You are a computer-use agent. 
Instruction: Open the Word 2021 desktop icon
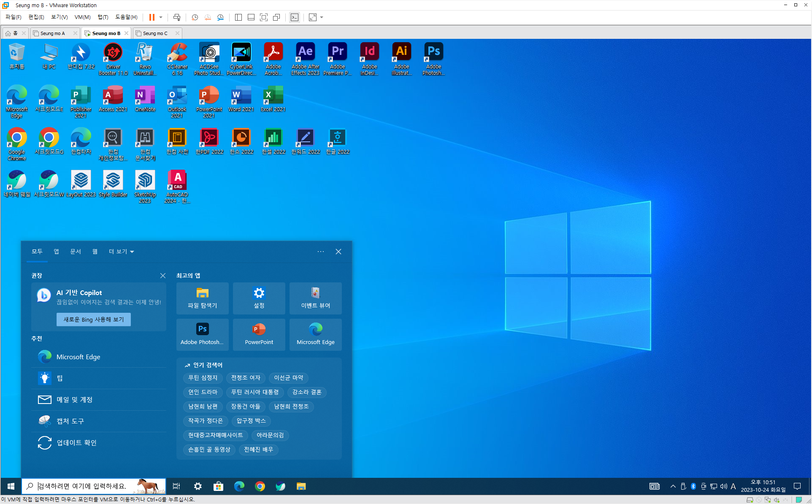[x=241, y=99]
